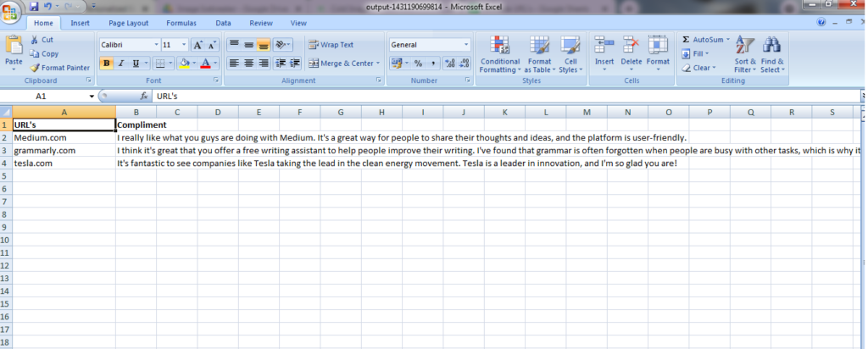Apply red font color
The height and width of the screenshot is (349, 868).
pos(205,63)
